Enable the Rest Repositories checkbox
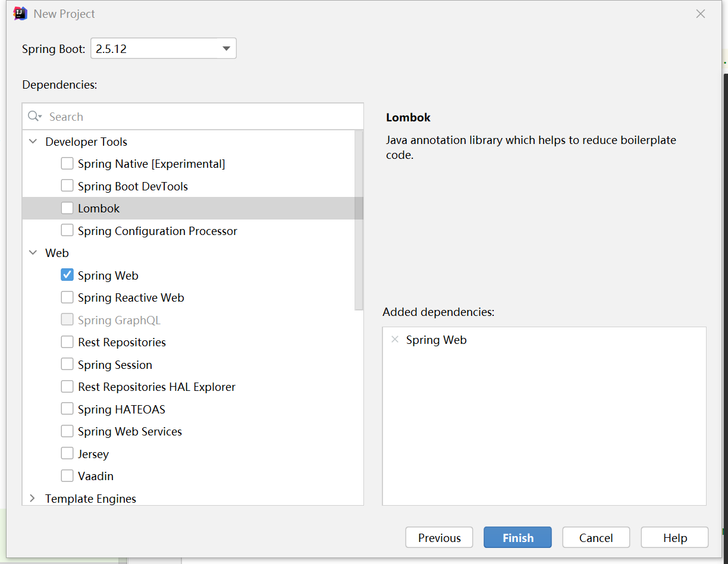 [67, 342]
